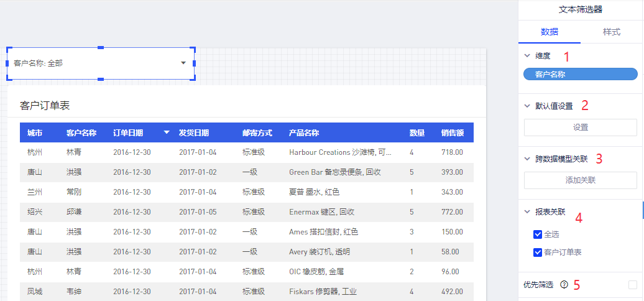Select the 数据 tab

click(x=549, y=32)
